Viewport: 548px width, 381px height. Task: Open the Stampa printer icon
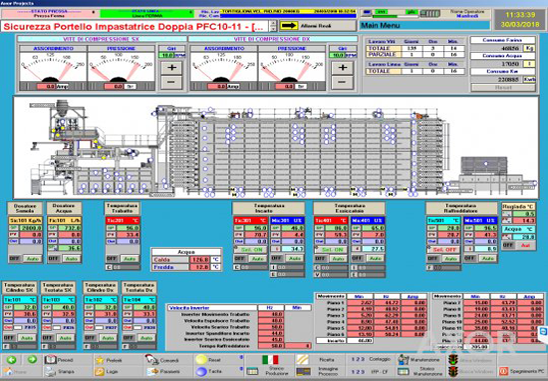click(50, 372)
